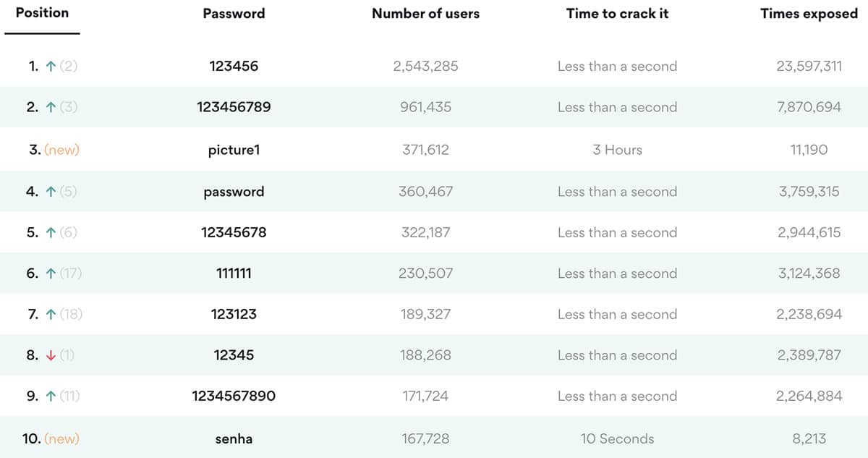This screenshot has height=458, width=868.
Task: Select the Password column header
Action: (234, 14)
